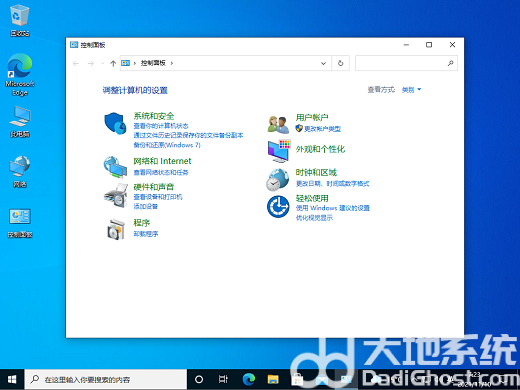Go up one level with up arrow
The width and height of the screenshot is (520, 390).
[x=113, y=63]
